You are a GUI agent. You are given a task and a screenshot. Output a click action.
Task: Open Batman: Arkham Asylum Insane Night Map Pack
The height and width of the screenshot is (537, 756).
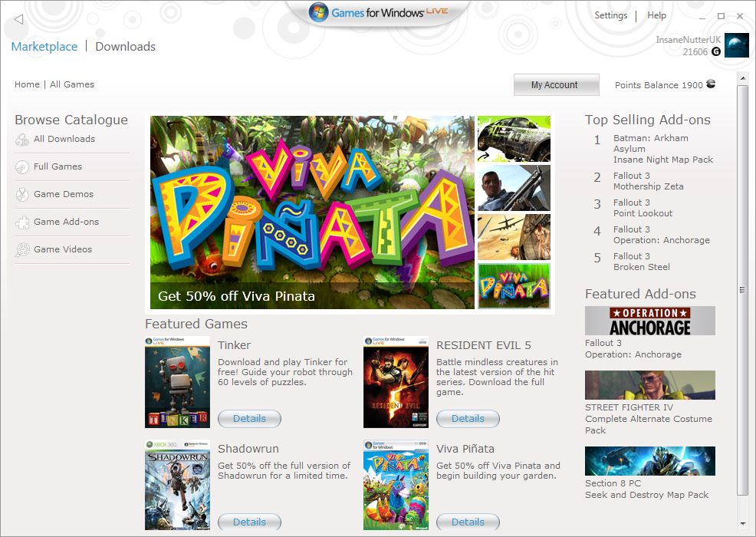[663, 149]
